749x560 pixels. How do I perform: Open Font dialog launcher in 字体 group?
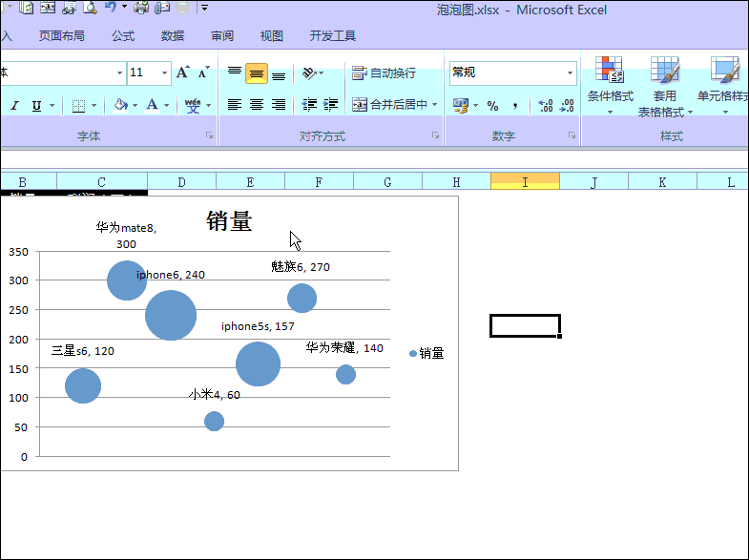pyautogui.click(x=209, y=135)
